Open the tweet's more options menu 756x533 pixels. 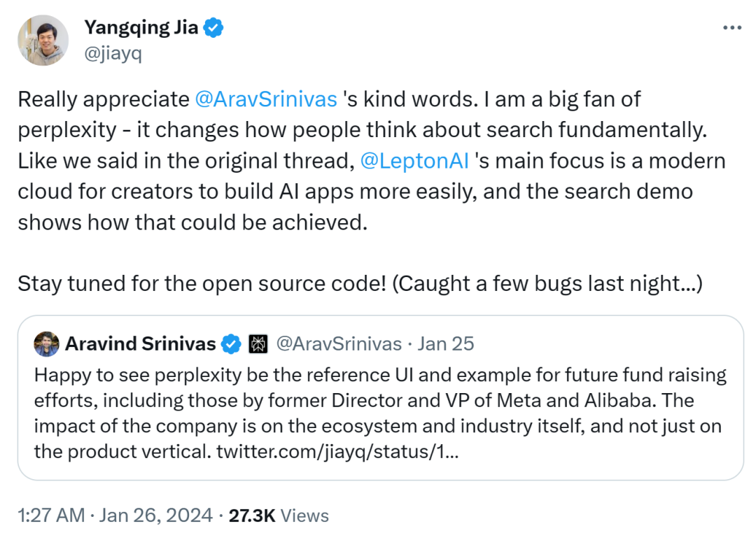[x=731, y=27]
